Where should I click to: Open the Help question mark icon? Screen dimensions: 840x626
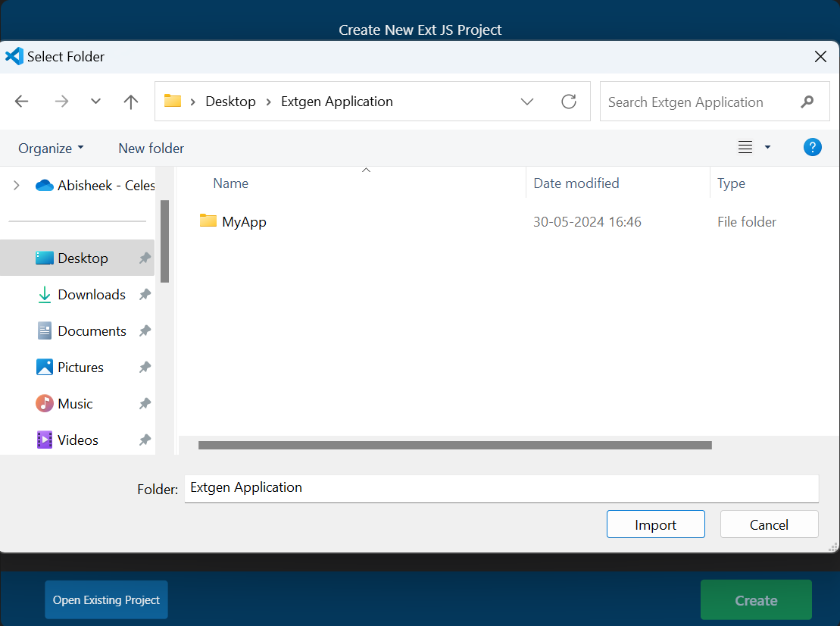pos(812,148)
